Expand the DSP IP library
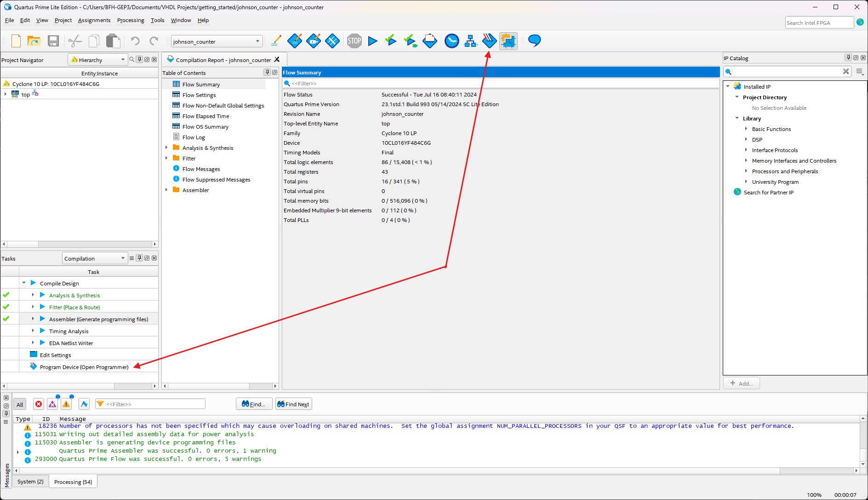Image resolution: width=868 pixels, height=500 pixels. pyautogui.click(x=746, y=139)
